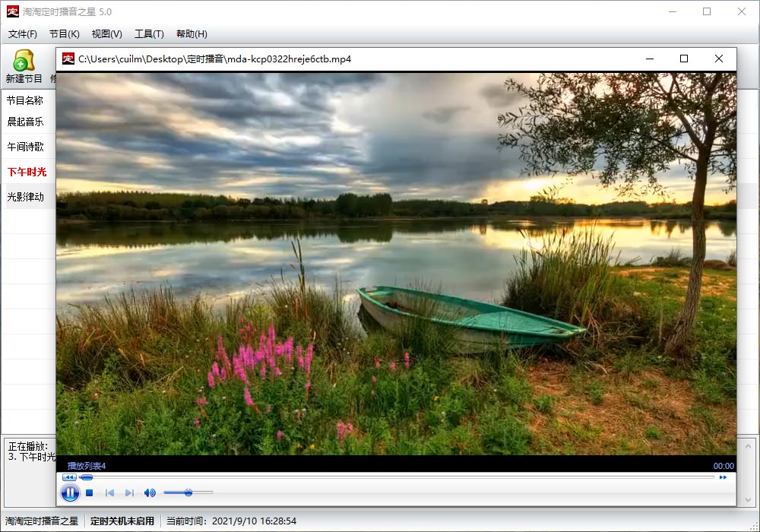Open the 节目(K) menu
The width and height of the screenshot is (760, 532).
[65, 34]
